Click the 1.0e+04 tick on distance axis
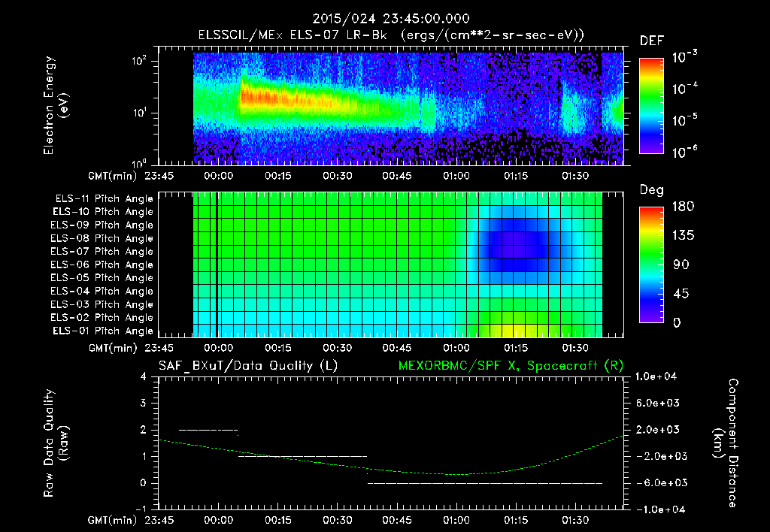770x532 pixels. coord(656,376)
